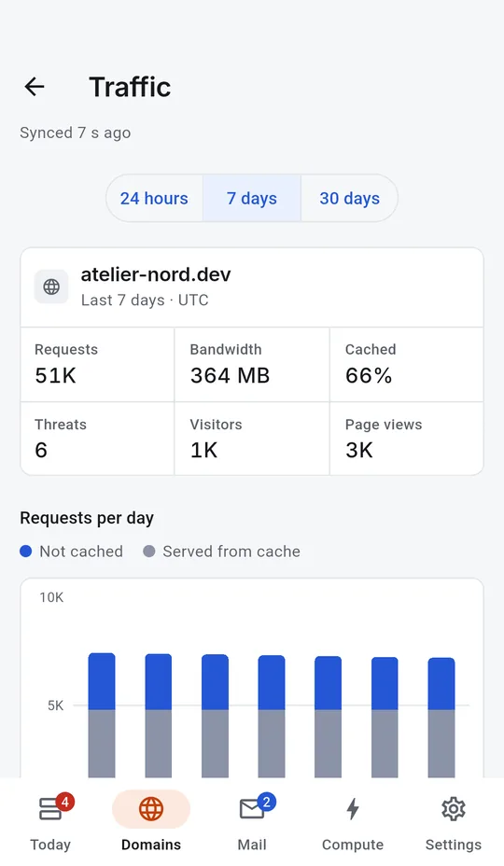Image resolution: width=504 pixels, height=866 pixels.
Task: Select the last bar's blue uncached segment
Action: pos(441,684)
